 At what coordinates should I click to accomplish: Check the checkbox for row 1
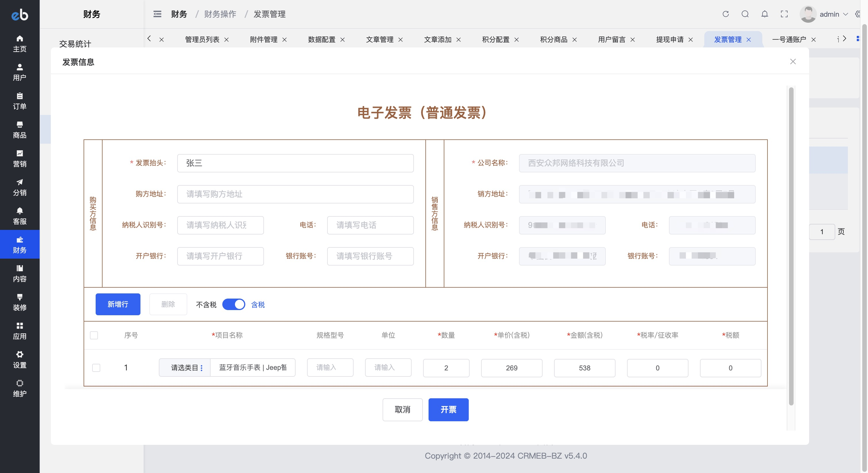(96, 368)
